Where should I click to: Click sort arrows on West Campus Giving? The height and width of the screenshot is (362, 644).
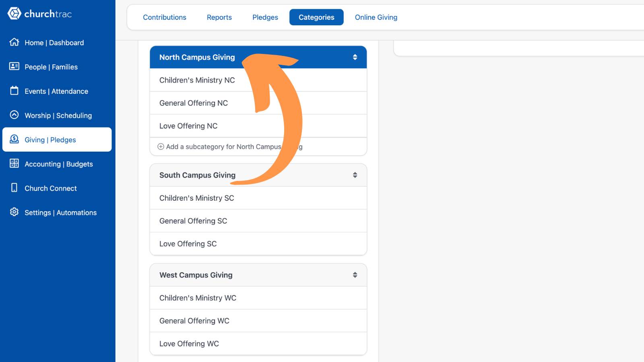[355, 275]
